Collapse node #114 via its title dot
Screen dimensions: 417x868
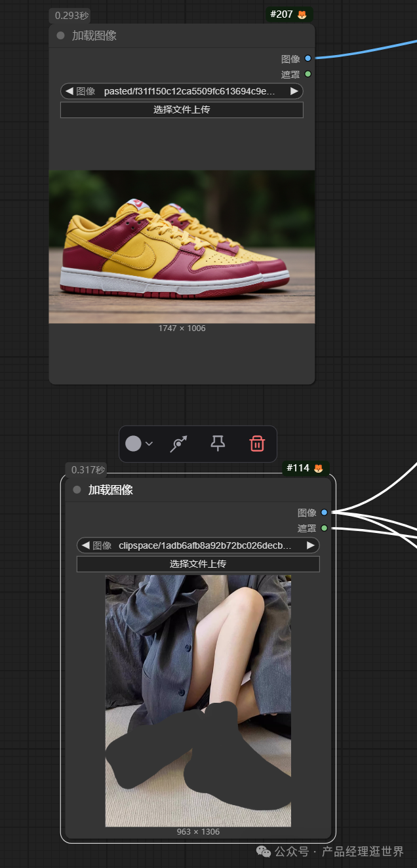(x=77, y=490)
